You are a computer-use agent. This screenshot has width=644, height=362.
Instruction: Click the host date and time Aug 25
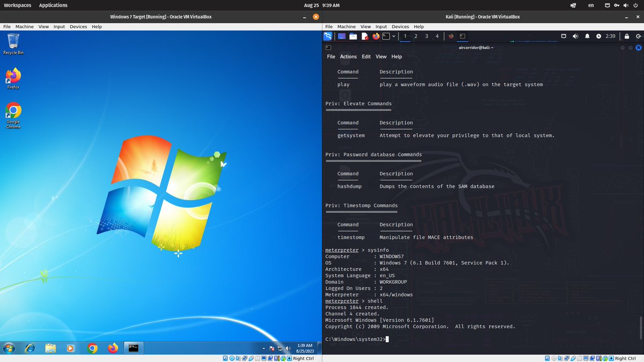(x=322, y=5)
